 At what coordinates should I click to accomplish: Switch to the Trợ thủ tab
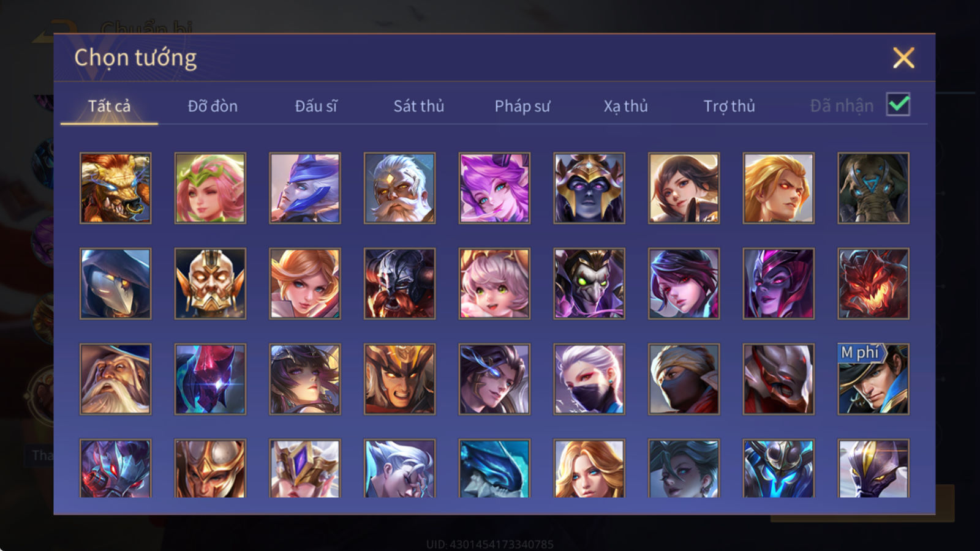click(729, 106)
